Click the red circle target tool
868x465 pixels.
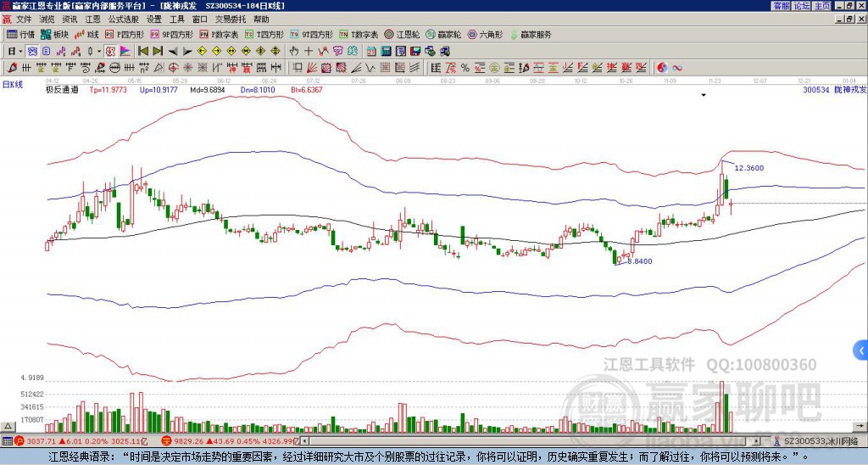(x=173, y=68)
